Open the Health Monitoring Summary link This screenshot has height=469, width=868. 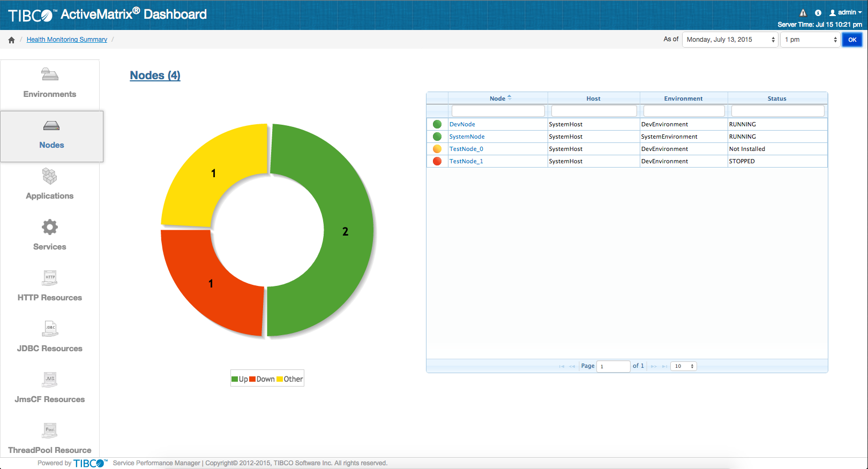(x=67, y=40)
